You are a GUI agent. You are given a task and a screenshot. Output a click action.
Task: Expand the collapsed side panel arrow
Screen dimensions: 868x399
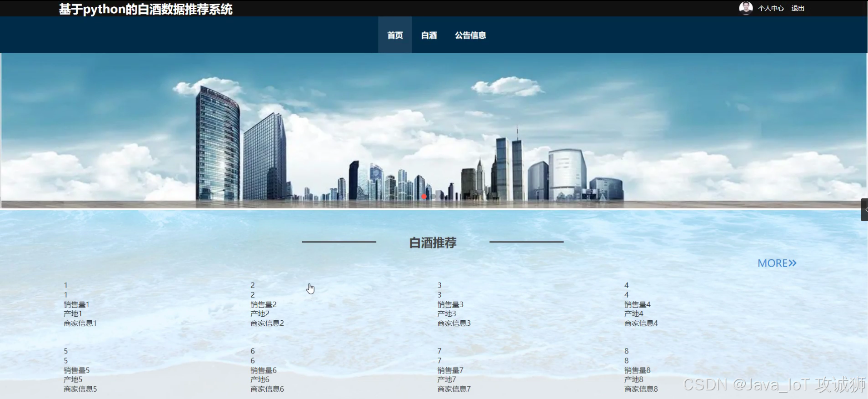864,210
